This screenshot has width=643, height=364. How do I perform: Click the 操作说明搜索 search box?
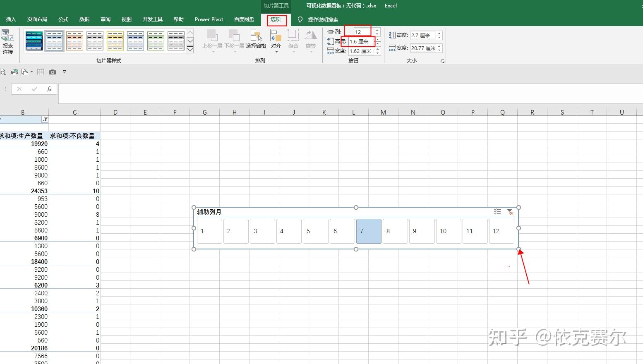[323, 20]
